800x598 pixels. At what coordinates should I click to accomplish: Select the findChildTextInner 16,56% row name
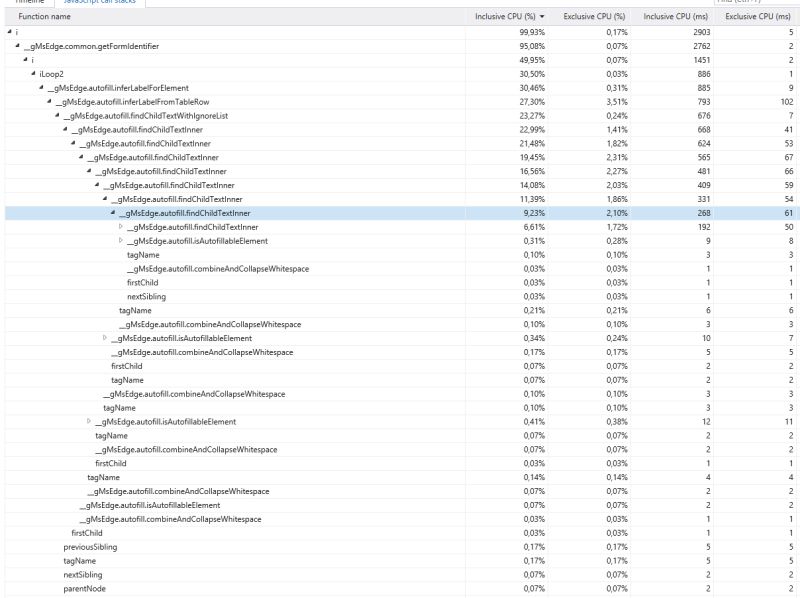tap(161, 171)
